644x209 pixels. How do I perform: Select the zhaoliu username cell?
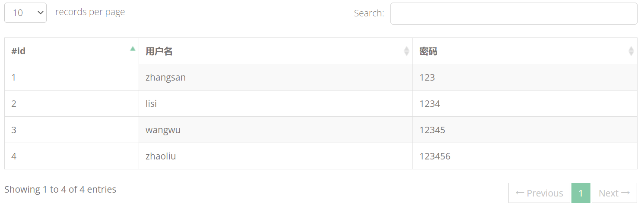tap(276, 156)
